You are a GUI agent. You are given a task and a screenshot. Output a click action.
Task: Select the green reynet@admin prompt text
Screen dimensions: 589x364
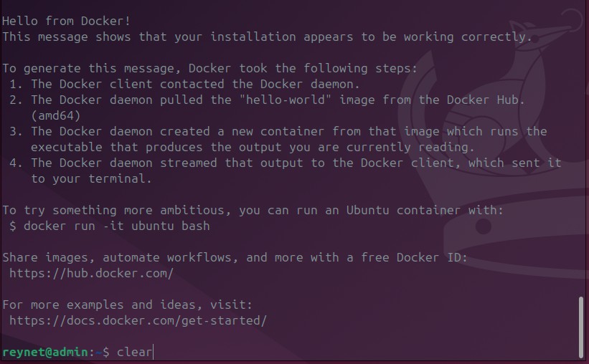(x=45, y=352)
